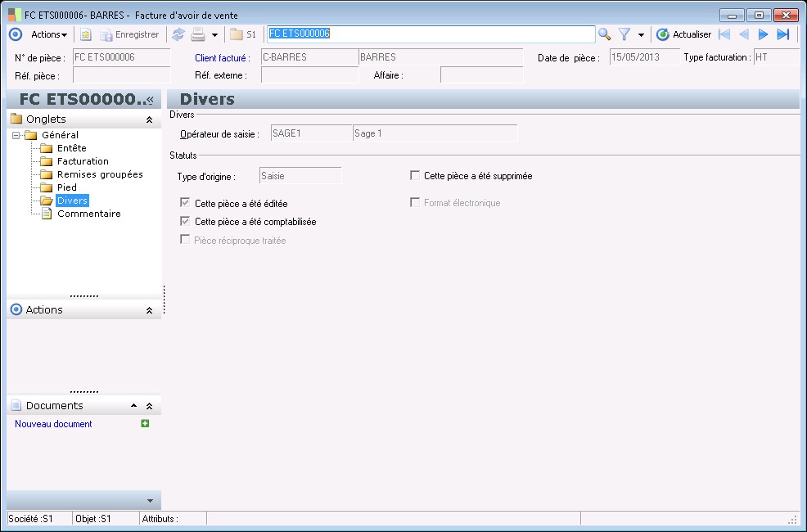The width and height of the screenshot is (807, 532).
Task: Open the filter dropdown arrow
Action: (x=641, y=35)
